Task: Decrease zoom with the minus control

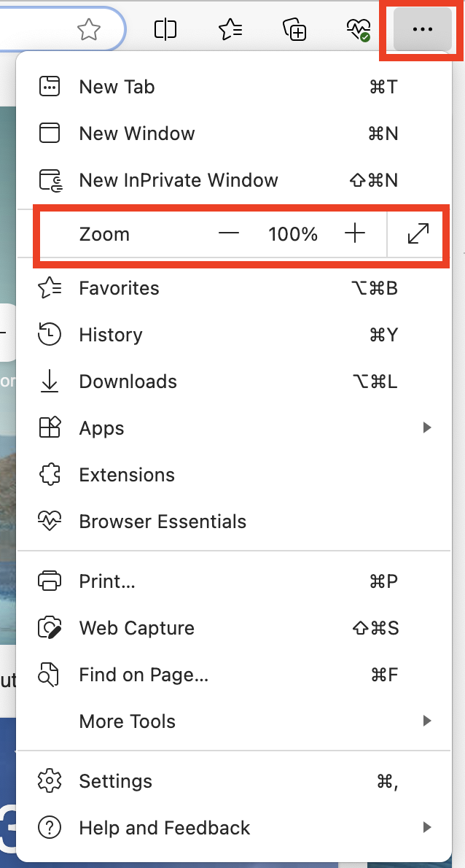Action: tap(228, 233)
